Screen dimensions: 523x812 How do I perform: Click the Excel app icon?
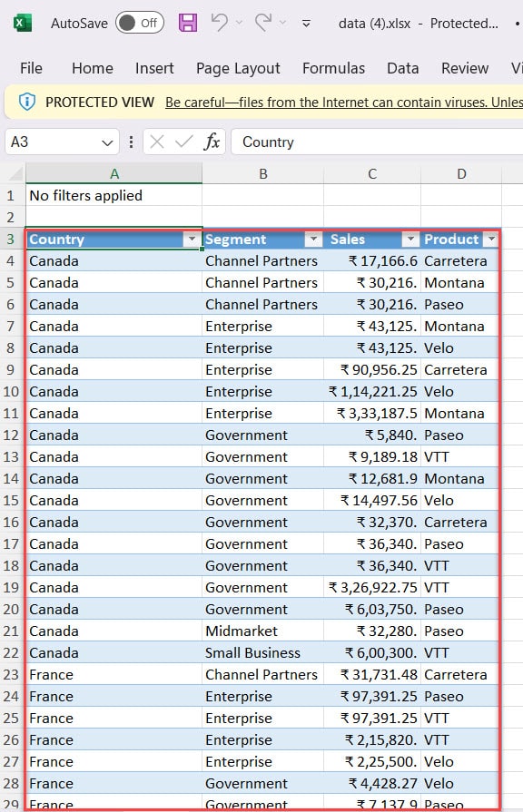coord(23,24)
